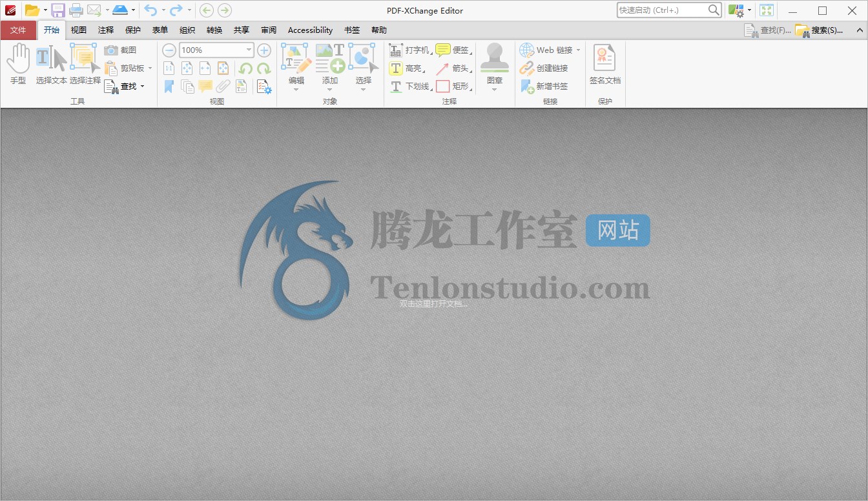Go to next view green arrow
The image size is (868, 501).
point(224,10)
